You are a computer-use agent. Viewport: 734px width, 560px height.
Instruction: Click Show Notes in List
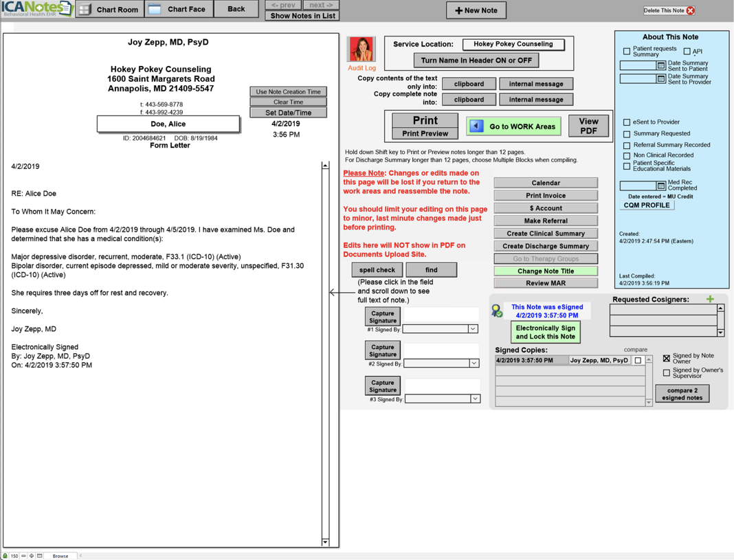(302, 16)
